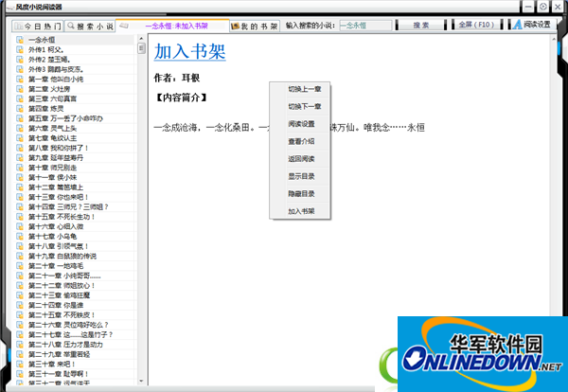
Task: Click the chapter list scrollbar thumb
Action: pyautogui.click(x=141, y=48)
